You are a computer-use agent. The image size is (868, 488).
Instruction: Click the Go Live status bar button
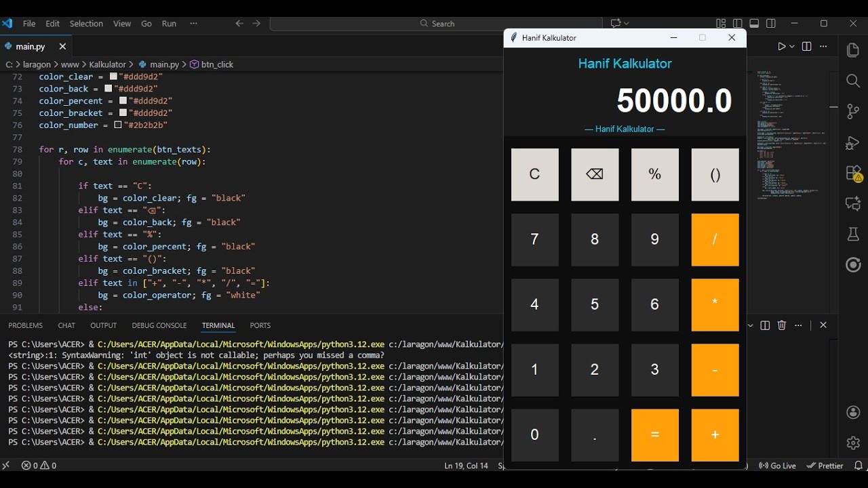[777, 466]
